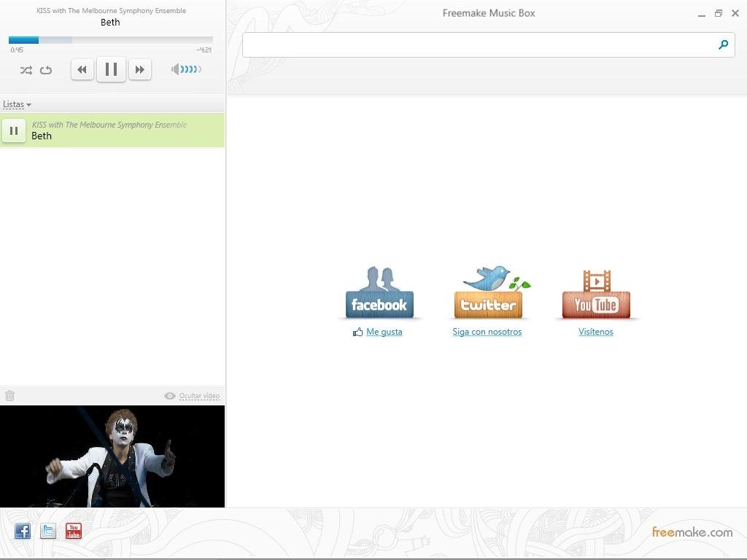This screenshot has height=560, width=747.
Task: Open YouTube from the footer icon
Action: tap(74, 531)
